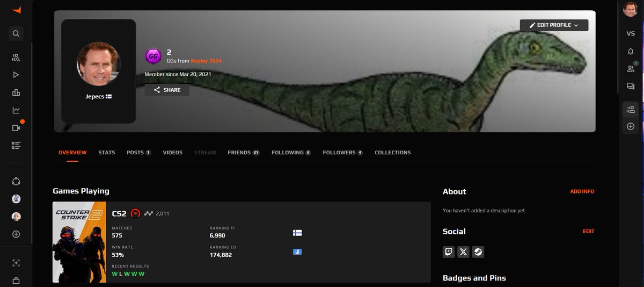Viewport: 644px width, 287px height.
Task: Click Add Info in About section
Action: pyautogui.click(x=582, y=191)
